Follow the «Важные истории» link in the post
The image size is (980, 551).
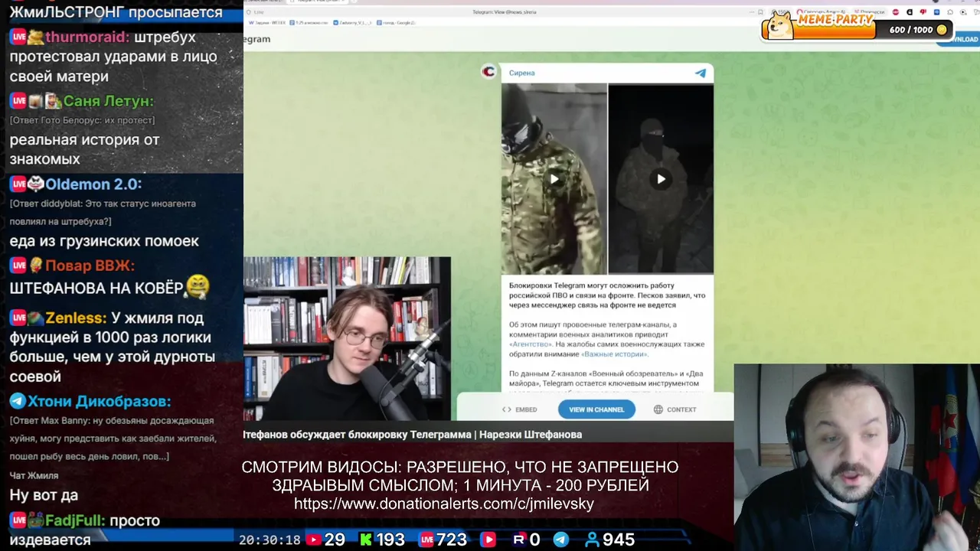point(615,354)
